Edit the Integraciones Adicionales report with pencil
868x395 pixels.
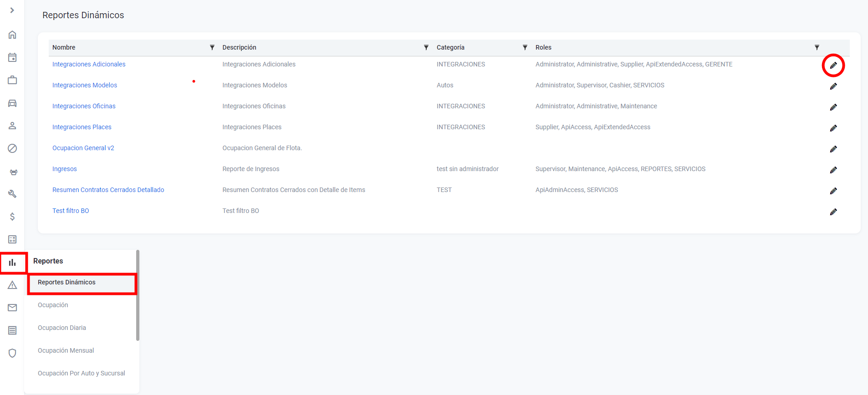[833, 66]
